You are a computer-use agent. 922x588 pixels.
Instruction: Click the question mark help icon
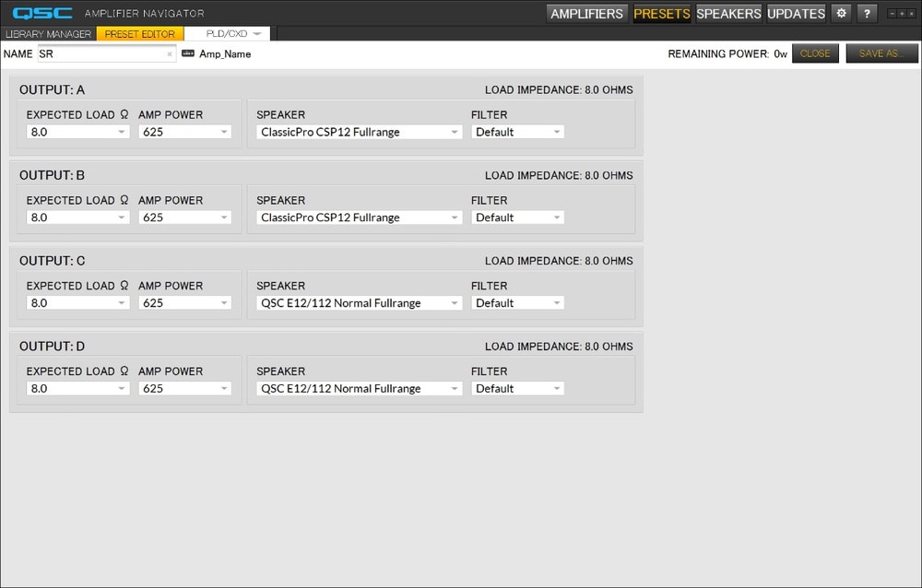point(867,13)
